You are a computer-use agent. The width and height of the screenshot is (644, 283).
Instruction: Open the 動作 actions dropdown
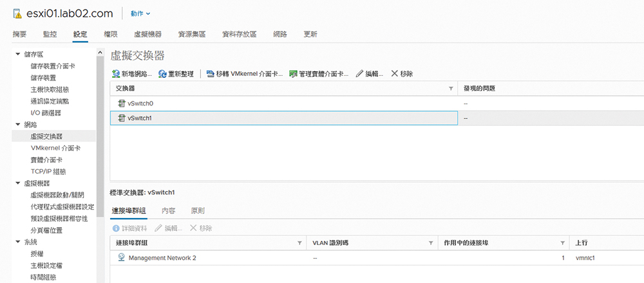(x=140, y=14)
